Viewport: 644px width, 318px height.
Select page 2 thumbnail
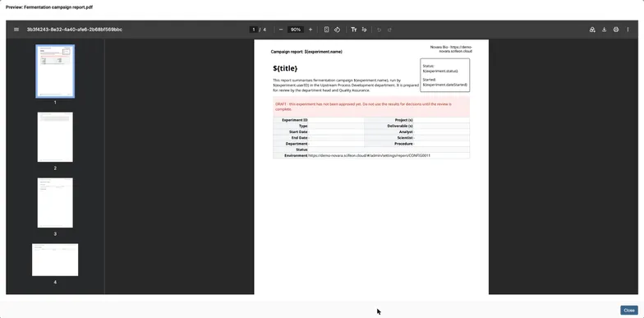click(x=55, y=137)
